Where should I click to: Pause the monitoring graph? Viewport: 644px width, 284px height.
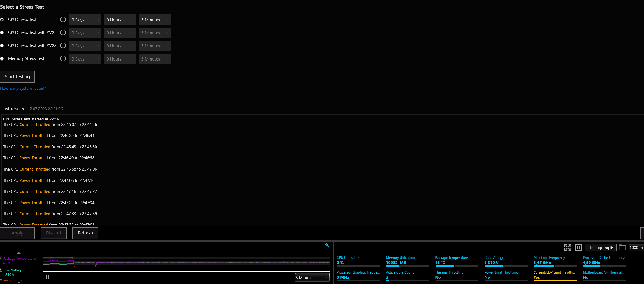tap(47, 277)
